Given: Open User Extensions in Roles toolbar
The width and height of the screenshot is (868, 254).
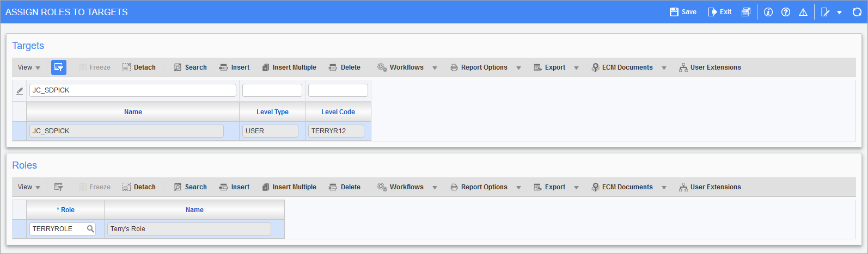Looking at the screenshot, I should pyautogui.click(x=710, y=187).
